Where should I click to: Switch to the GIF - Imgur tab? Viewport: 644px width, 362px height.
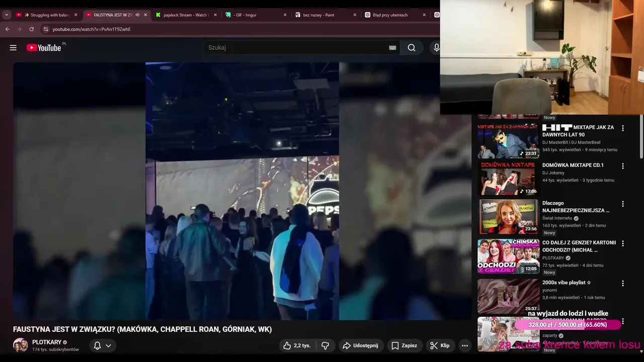(x=255, y=15)
